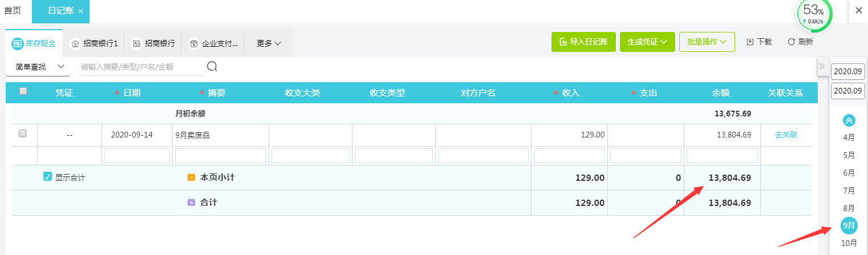This screenshot has height=255, width=868.
Task: Click the new-row 余额 input field
Action: click(x=722, y=156)
